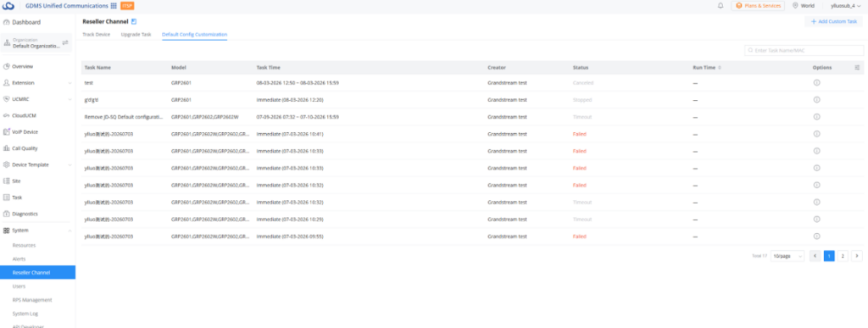Screen dimensions: 868x328
Task: Select Reseller Channel in the sidebar
Action: coord(37,272)
